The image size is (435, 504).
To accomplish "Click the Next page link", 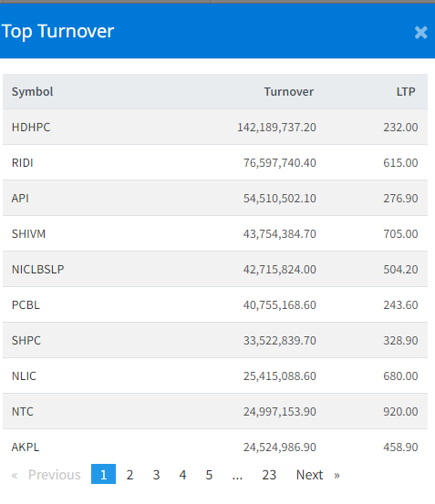I will [317, 475].
